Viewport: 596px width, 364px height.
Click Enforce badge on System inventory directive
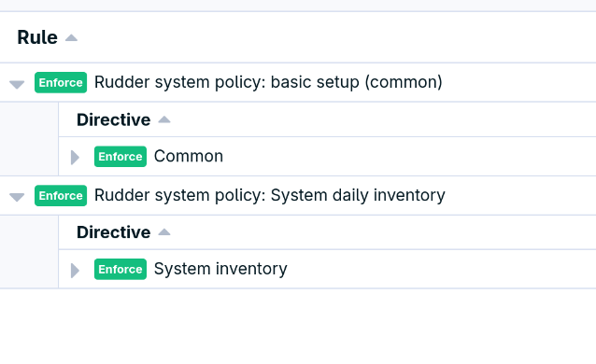(x=121, y=269)
